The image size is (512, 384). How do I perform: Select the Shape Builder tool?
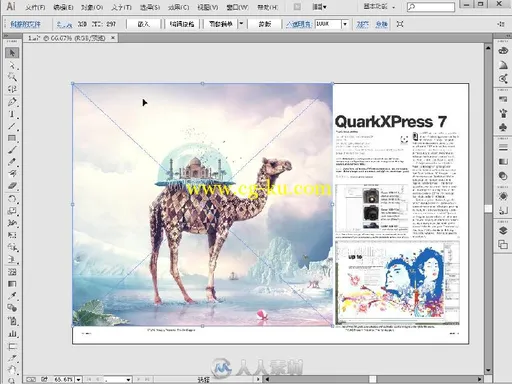12,247
